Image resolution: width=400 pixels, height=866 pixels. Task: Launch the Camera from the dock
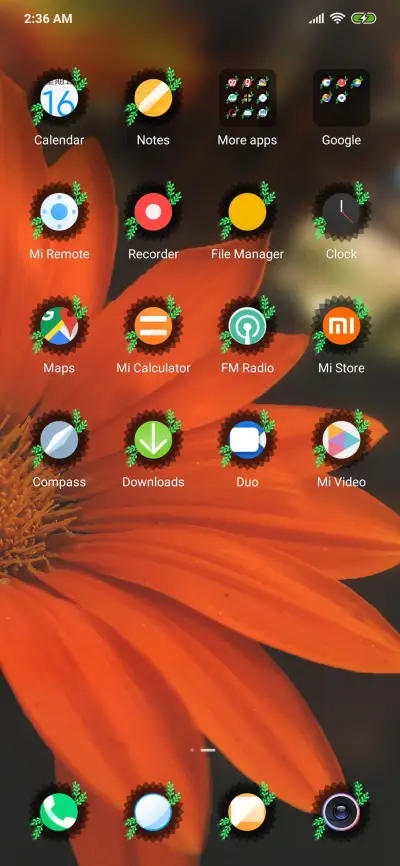tap(341, 812)
